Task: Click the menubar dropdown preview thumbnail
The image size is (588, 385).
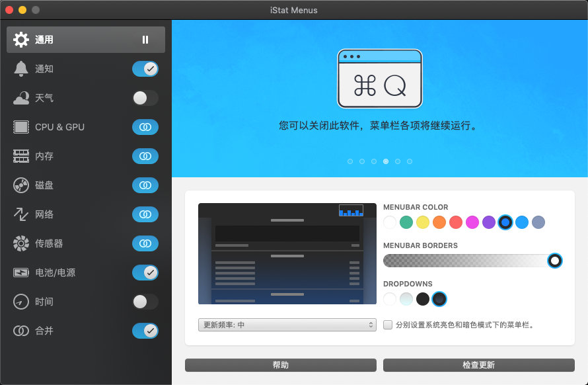Action: pyautogui.click(x=287, y=253)
